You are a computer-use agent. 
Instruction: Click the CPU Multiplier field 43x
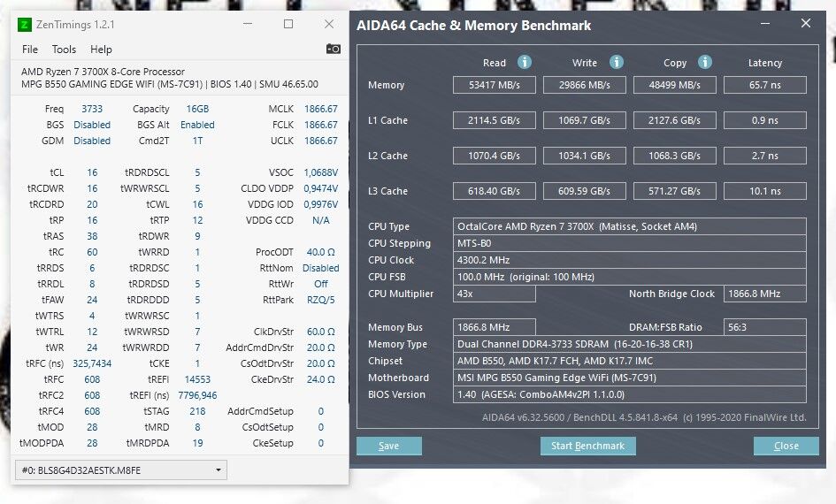pyautogui.click(x=495, y=294)
